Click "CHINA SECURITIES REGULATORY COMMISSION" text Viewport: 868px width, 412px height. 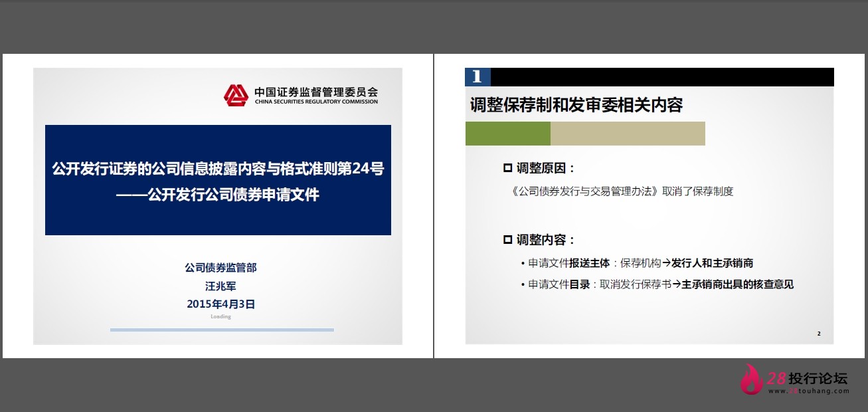pos(316,102)
